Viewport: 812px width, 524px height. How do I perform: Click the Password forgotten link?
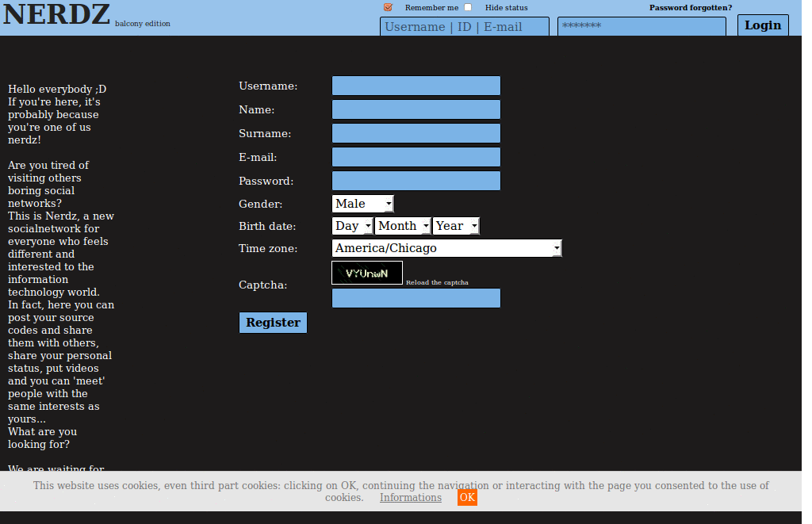pos(690,7)
